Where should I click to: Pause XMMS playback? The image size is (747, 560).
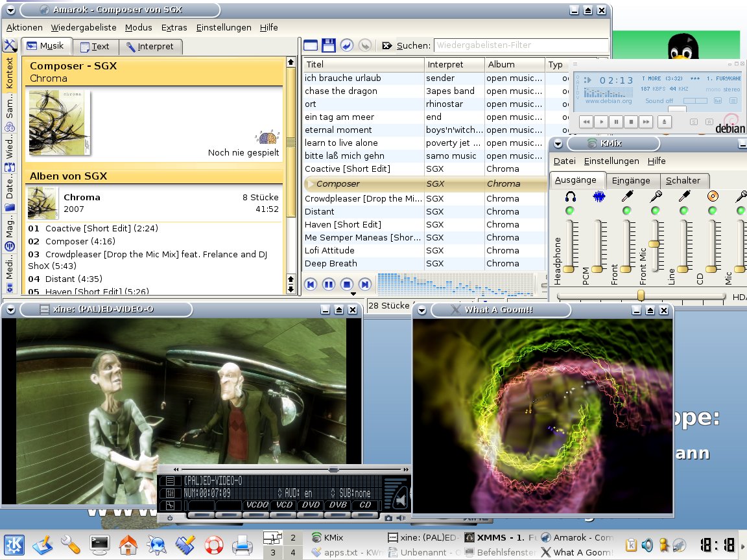coord(616,122)
